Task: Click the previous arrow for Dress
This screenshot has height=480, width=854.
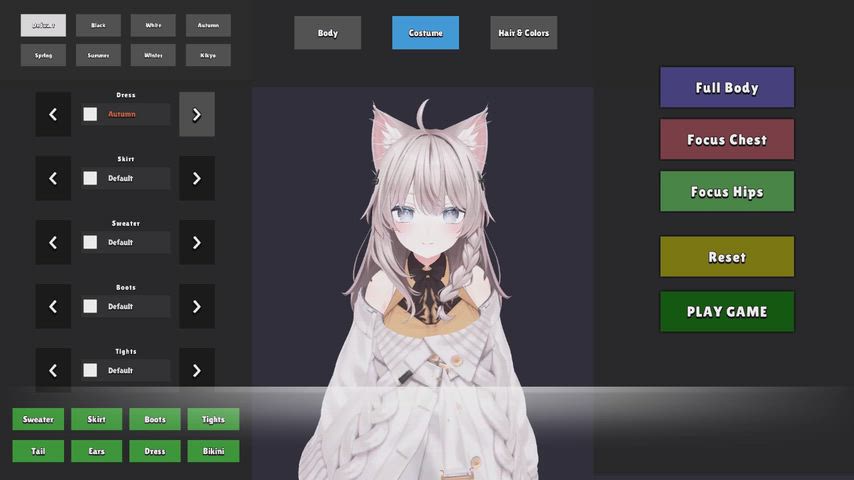Action: (53, 114)
